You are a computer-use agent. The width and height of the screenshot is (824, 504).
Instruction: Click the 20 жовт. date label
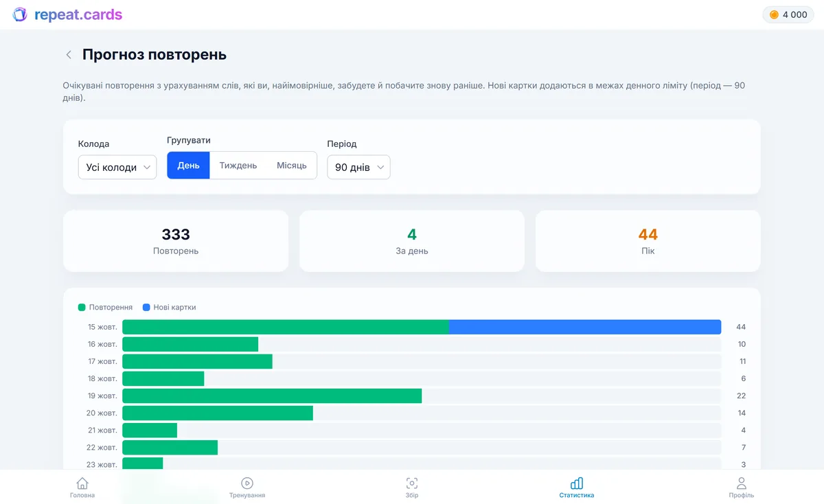tap(102, 413)
